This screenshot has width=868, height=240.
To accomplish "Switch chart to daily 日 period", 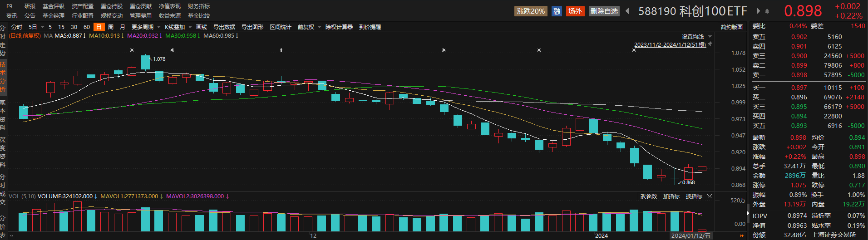I will click(99, 27).
